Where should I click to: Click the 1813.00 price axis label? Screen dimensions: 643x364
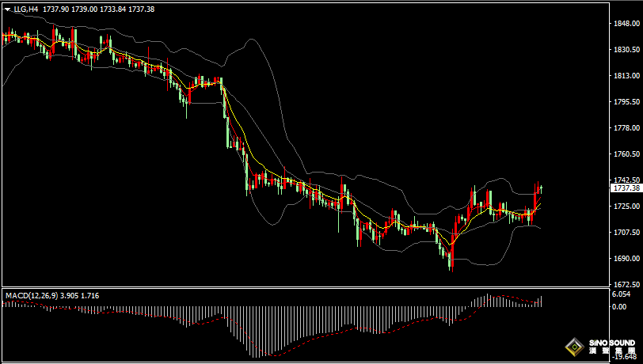[x=626, y=76]
